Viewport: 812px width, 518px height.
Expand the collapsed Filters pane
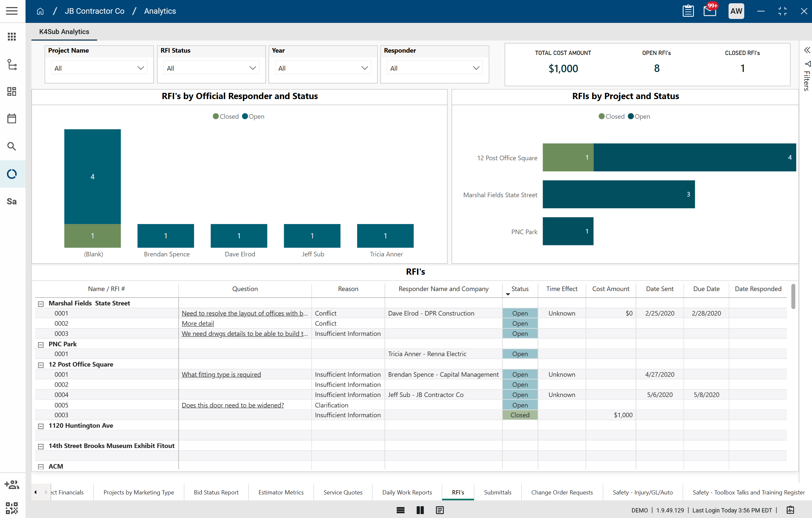(x=807, y=50)
